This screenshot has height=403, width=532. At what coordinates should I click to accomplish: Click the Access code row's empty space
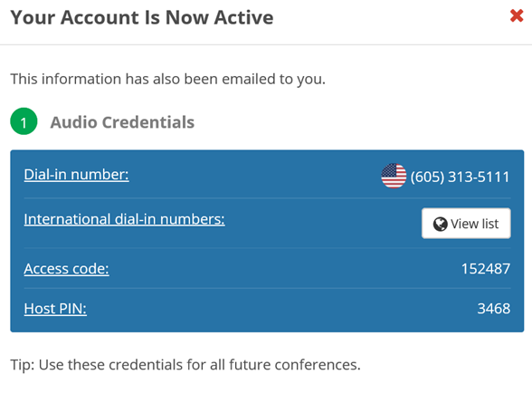(285, 269)
